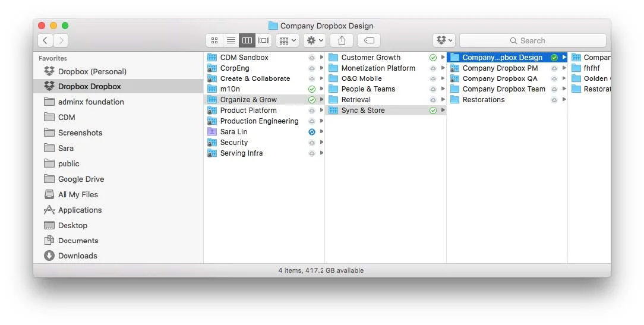The image size is (644, 325).
Task: Open the item arrangement dropdown
Action: click(288, 40)
